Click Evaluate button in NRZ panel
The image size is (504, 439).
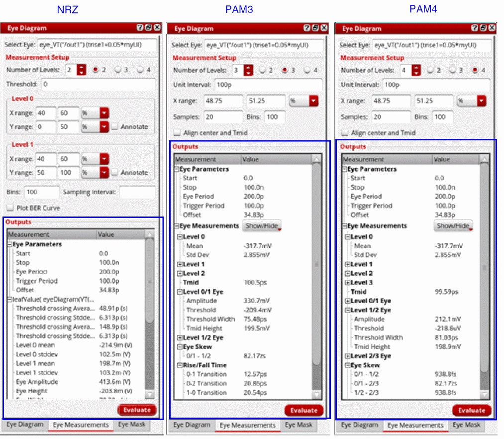137,410
